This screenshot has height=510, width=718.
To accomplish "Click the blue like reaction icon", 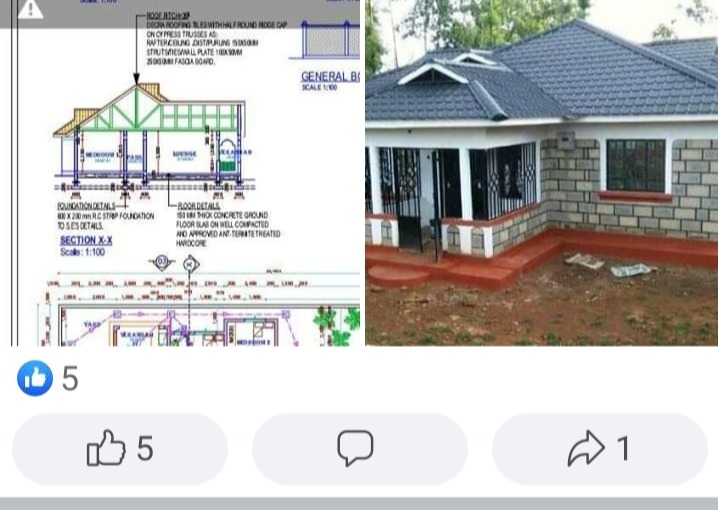I will point(35,378).
